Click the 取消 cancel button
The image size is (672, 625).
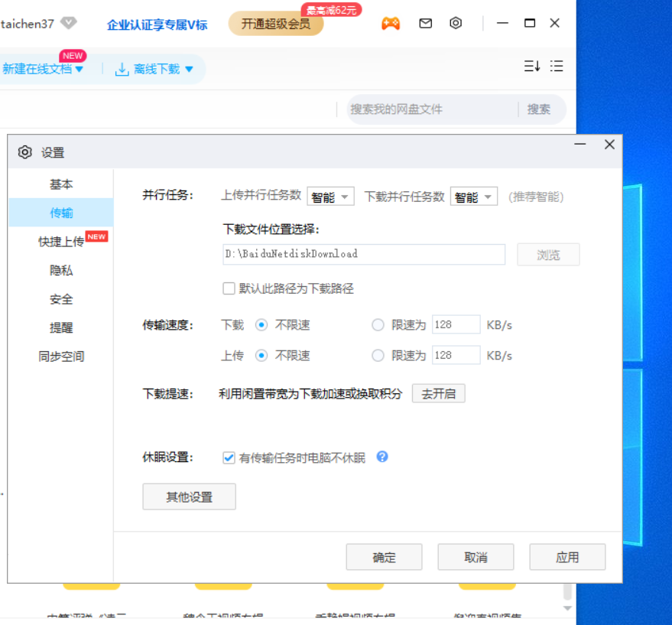(476, 557)
